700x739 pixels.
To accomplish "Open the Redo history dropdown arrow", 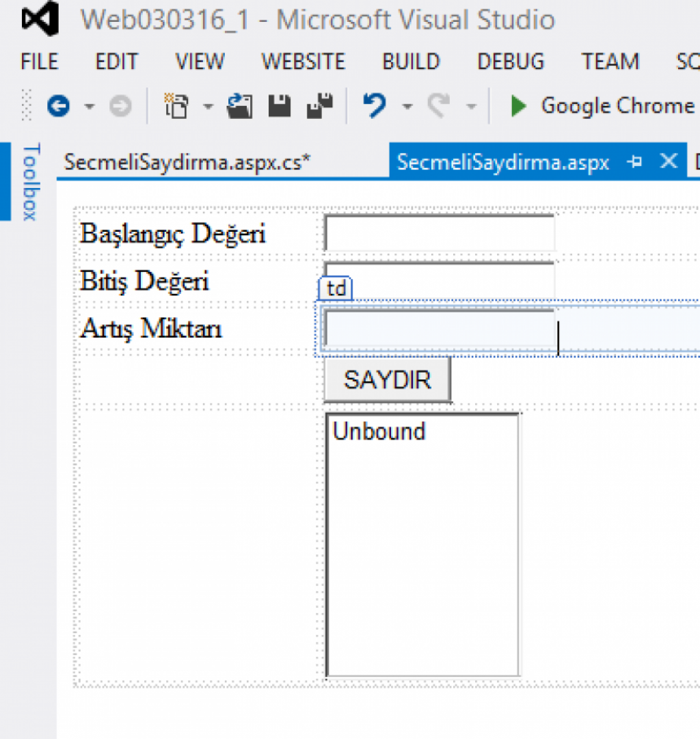I will pyautogui.click(x=471, y=106).
